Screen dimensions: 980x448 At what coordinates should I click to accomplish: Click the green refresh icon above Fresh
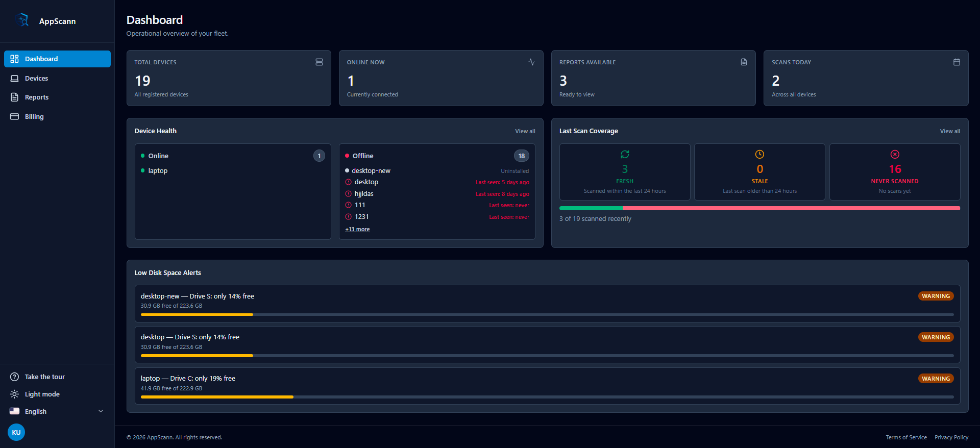click(625, 154)
